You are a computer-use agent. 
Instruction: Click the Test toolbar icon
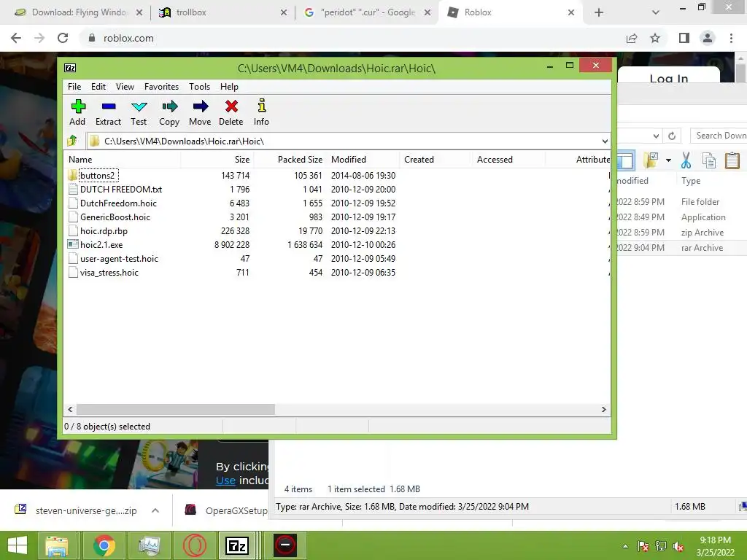[x=139, y=112]
